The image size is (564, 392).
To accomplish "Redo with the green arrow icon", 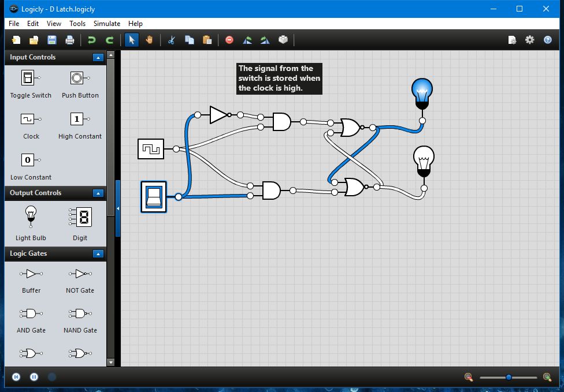I will (x=110, y=39).
